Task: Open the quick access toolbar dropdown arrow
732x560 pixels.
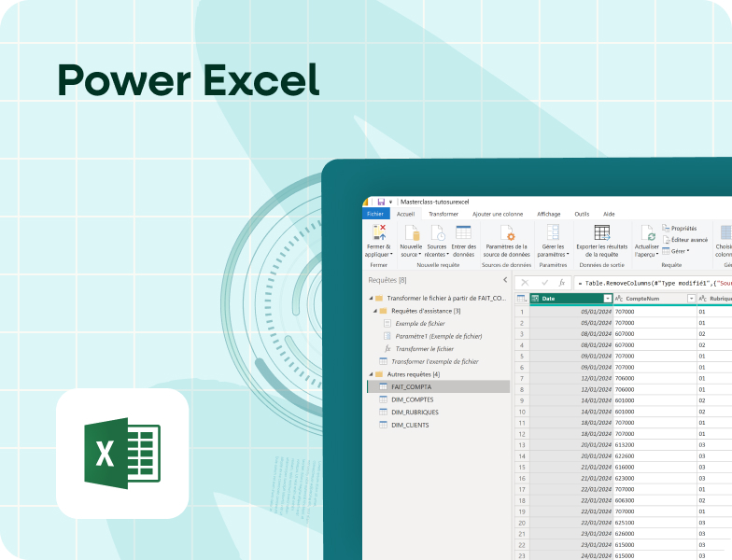Action: click(x=390, y=202)
